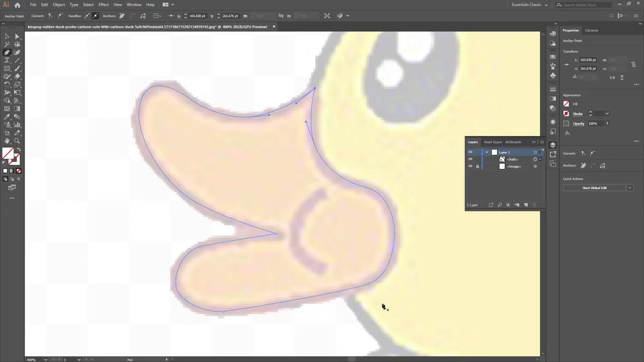Pick the Line Segment tool
The image size is (644, 362).
tap(17, 60)
